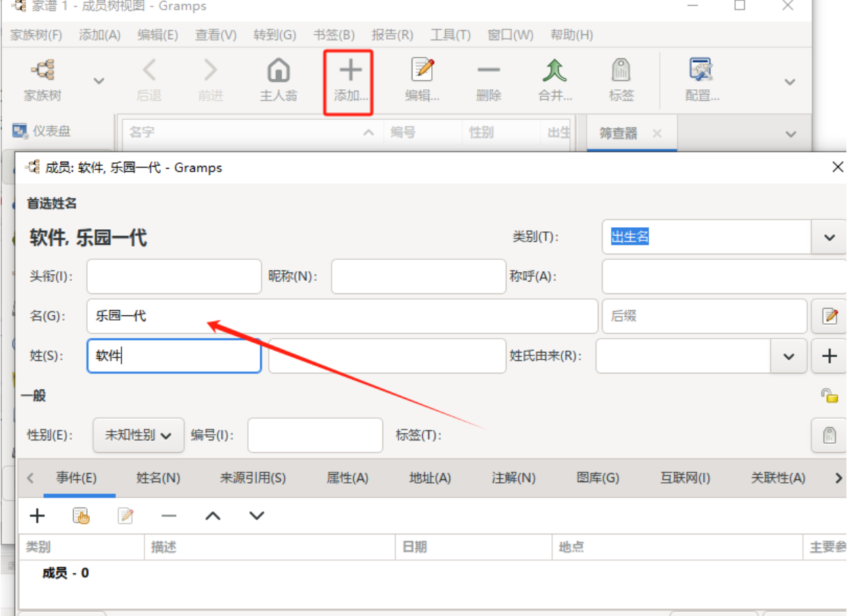Go forward with the 前进 toolbar arrow
This screenshot has width=868, height=616.
coord(210,80)
